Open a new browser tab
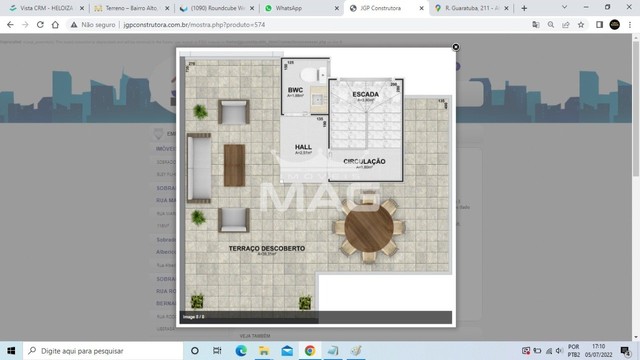Viewport: 640px width, 360px height. pyautogui.click(x=524, y=8)
